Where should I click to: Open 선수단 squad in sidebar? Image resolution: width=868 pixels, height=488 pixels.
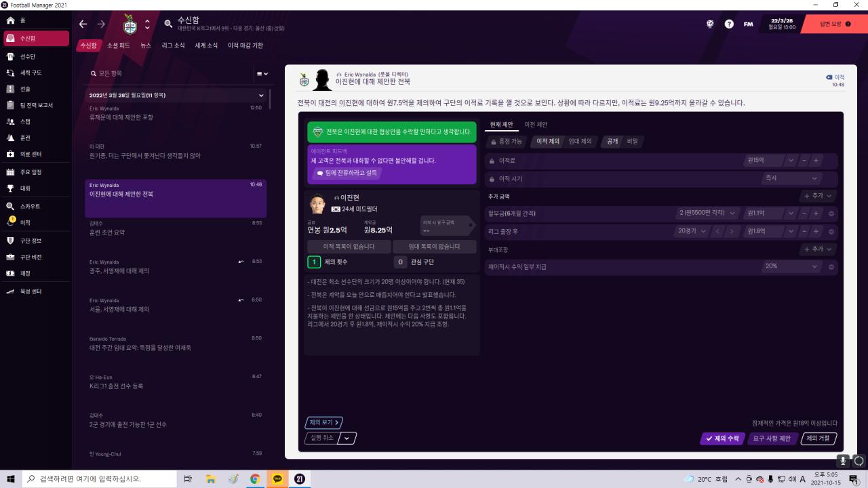35,56
